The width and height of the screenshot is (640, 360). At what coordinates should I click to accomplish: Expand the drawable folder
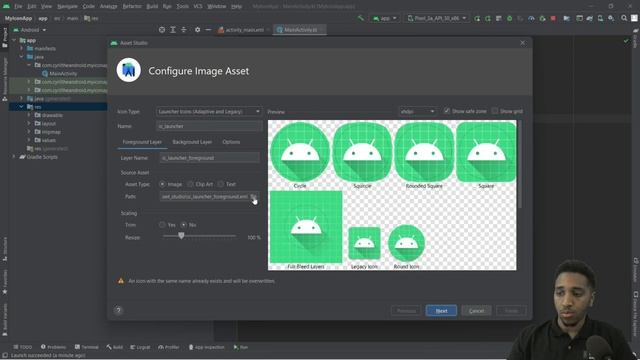(x=29, y=115)
